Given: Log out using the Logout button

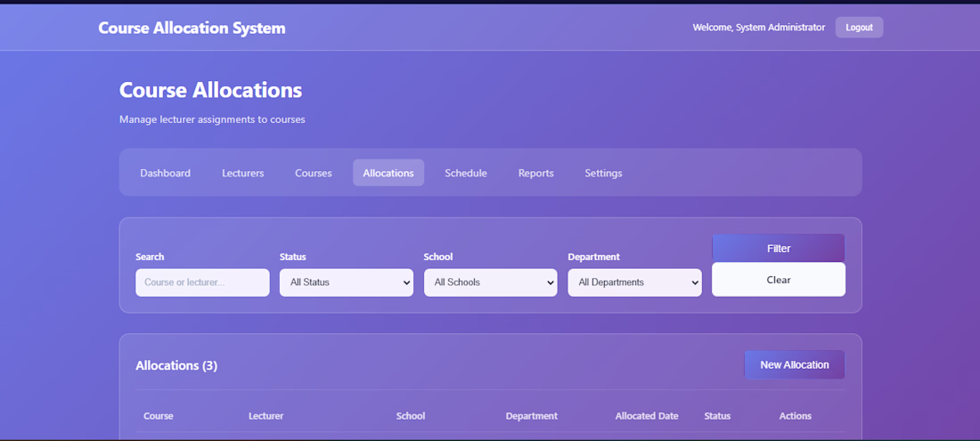Looking at the screenshot, I should [859, 28].
